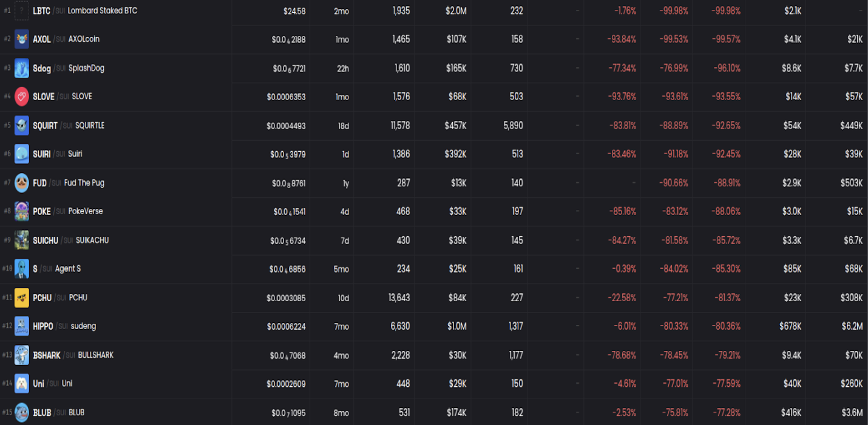This screenshot has width=868, height=425.
Task: Open the Agent S pair row
Action: 434,269
